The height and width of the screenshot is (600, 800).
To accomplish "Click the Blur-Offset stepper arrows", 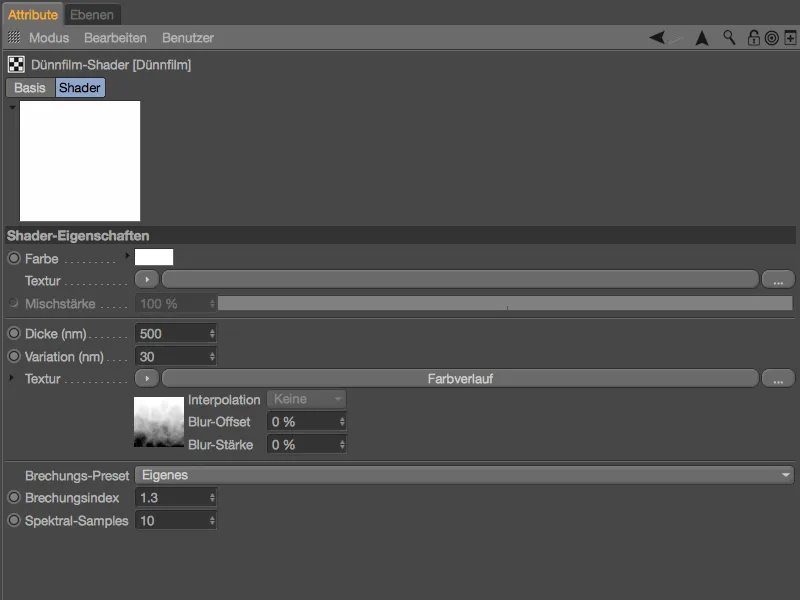I will pyautogui.click(x=342, y=422).
